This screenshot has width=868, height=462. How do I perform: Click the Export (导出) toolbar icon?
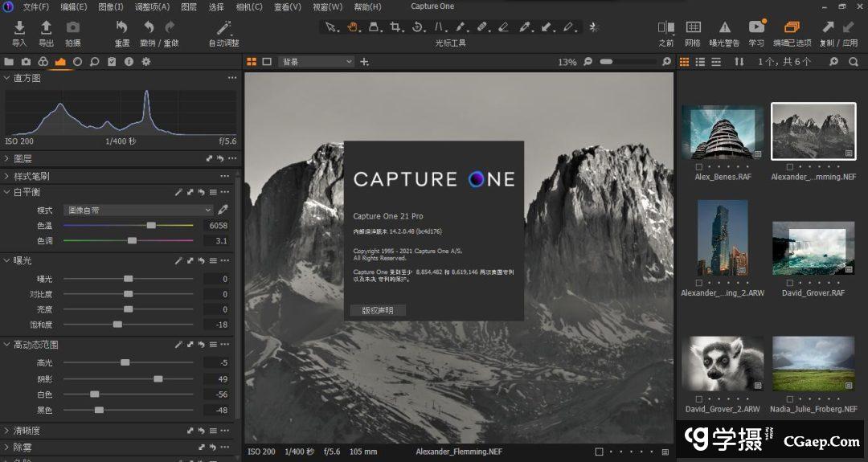point(46,28)
